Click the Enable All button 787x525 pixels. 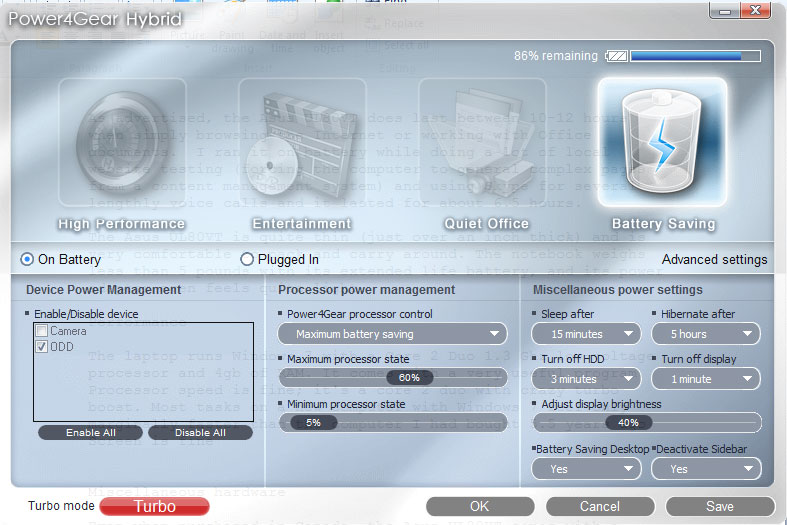[90, 432]
